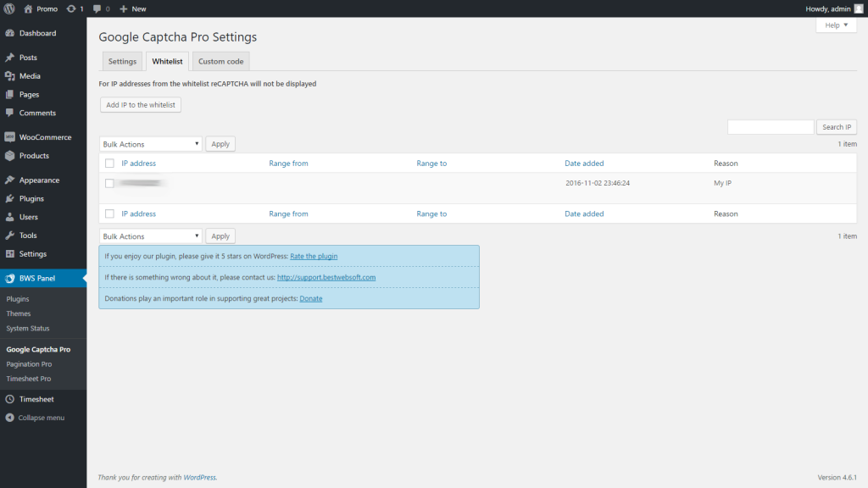Open the support.bestwebsoft.com link
This screenshot has width=868, height=488.
(326, 277)
